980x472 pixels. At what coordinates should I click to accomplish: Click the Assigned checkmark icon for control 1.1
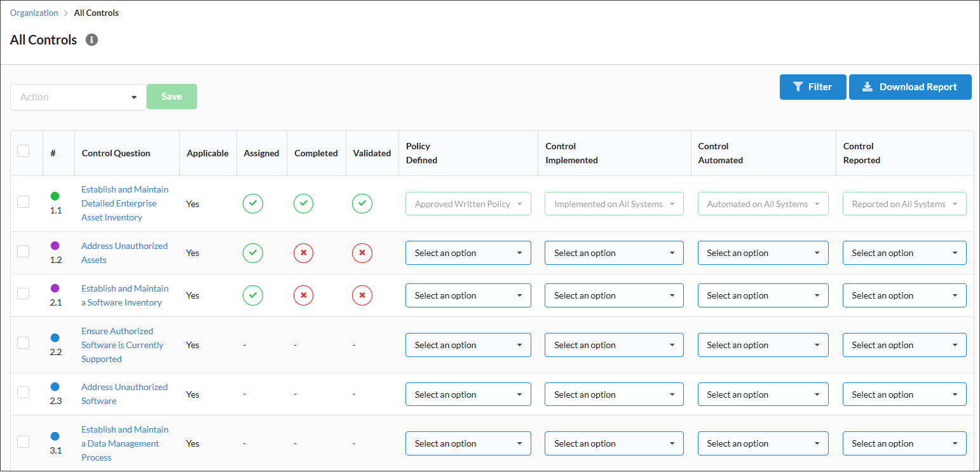tap(253, 204)
